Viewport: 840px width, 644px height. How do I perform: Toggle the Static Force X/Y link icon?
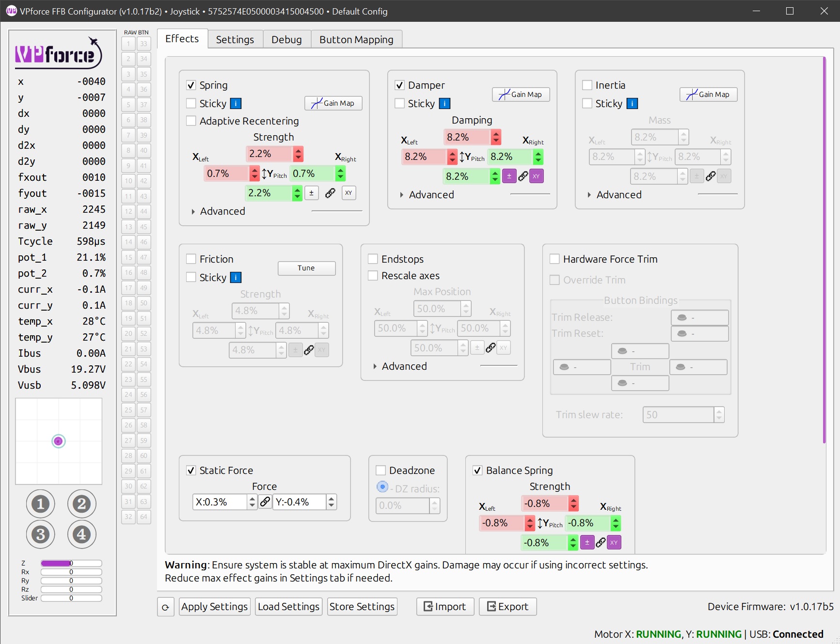tap(265, 502)
